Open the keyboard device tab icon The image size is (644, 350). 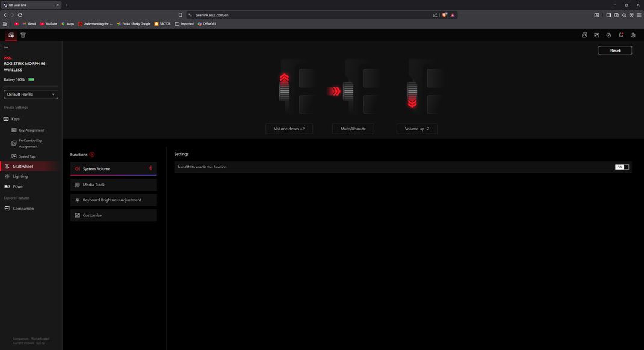pyautogui.click(x=11, y=35)
